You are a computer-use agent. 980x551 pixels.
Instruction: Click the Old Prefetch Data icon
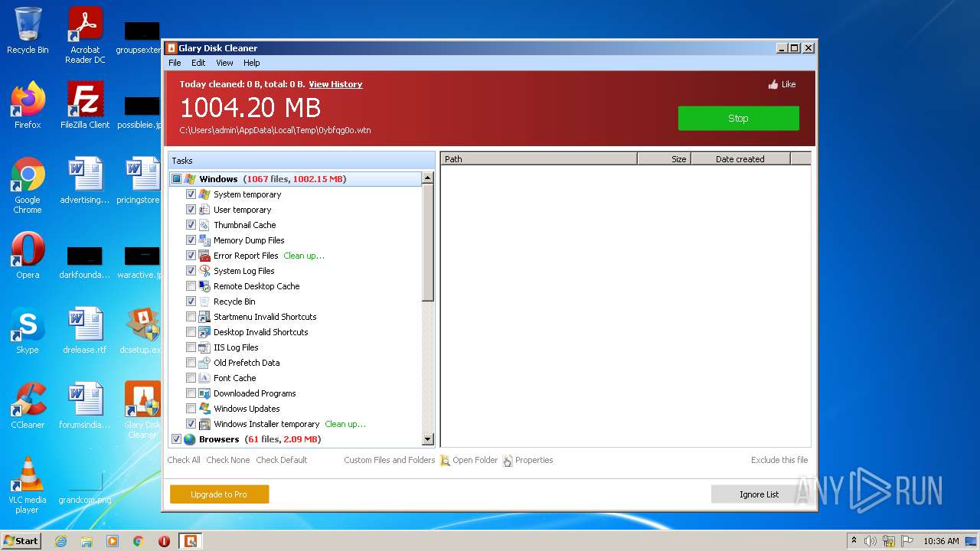point(204,363)
